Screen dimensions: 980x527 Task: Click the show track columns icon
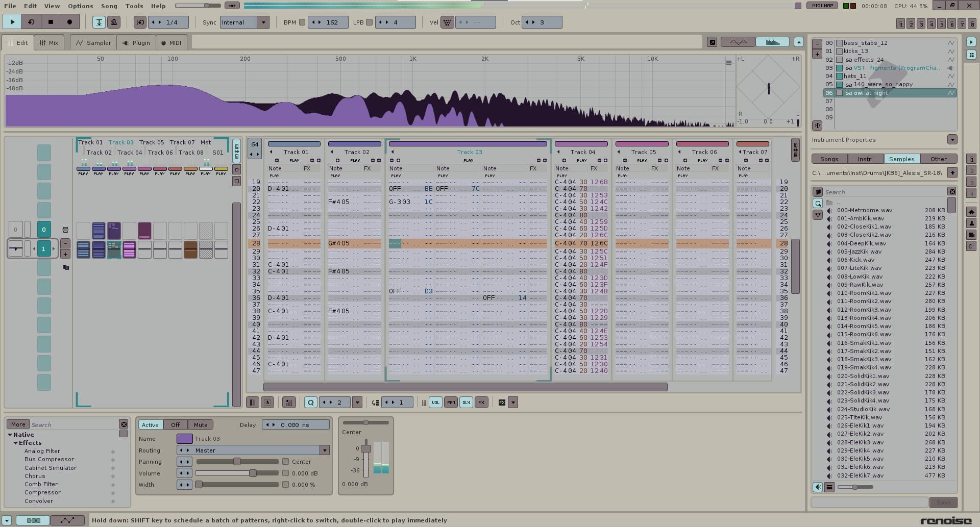pyautogui.click(x=252, y=403)
